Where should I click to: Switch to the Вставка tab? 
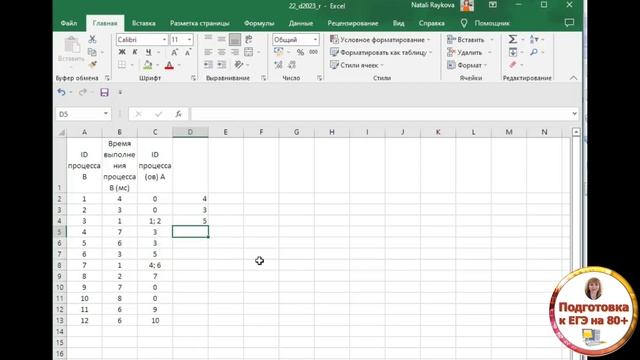(x=144, y=23)
